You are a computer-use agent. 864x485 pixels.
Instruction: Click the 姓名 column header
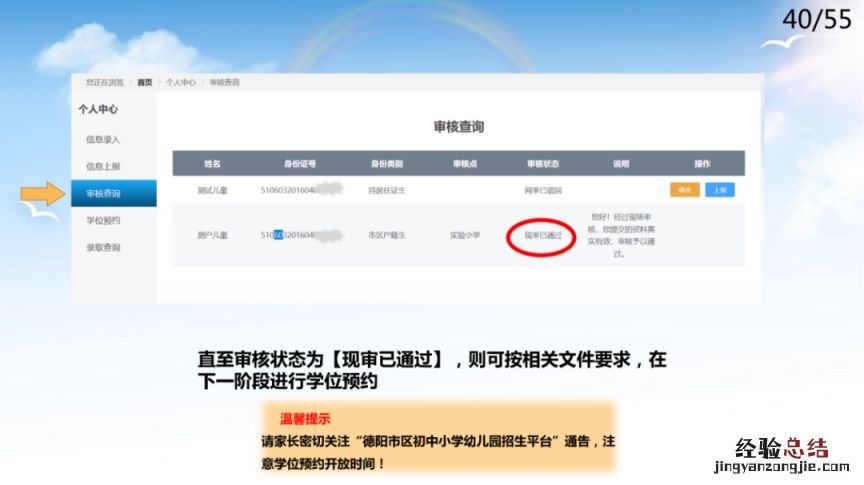click(212, 164)
